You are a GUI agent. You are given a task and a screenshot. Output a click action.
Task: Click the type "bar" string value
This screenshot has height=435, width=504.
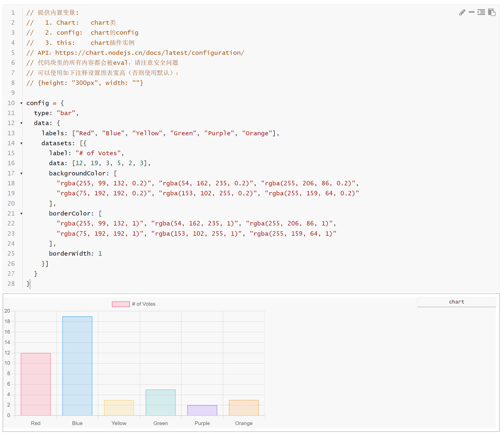(x=66, y=113)
